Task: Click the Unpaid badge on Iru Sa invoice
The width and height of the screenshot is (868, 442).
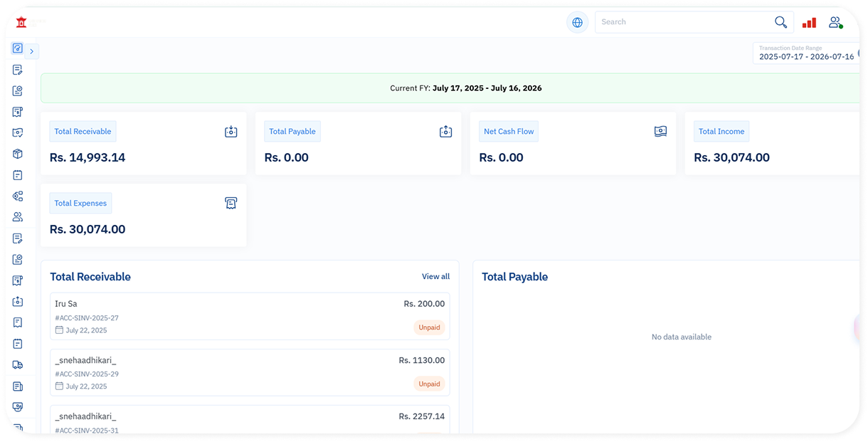Action: [x=429, y=327]
